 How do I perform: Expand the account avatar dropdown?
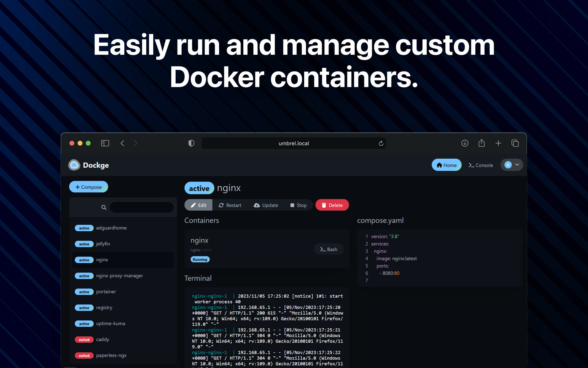[x=512, y=165]
